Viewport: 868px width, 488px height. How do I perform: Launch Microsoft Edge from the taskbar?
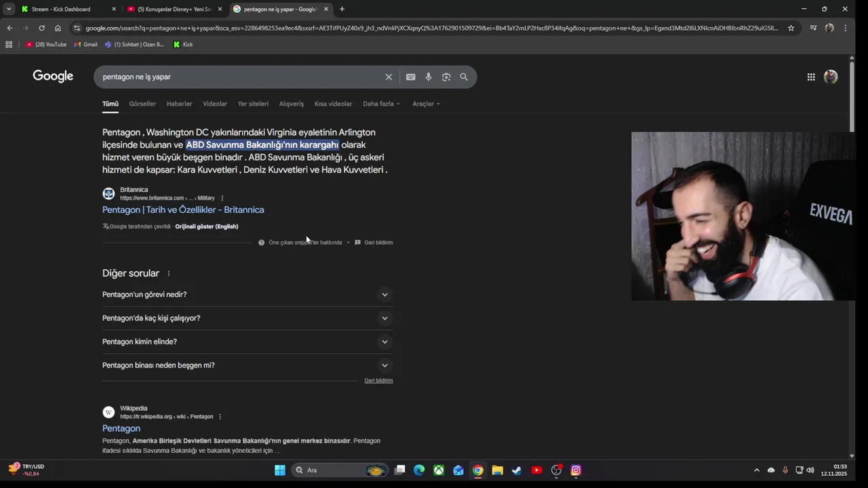(419, 470)
